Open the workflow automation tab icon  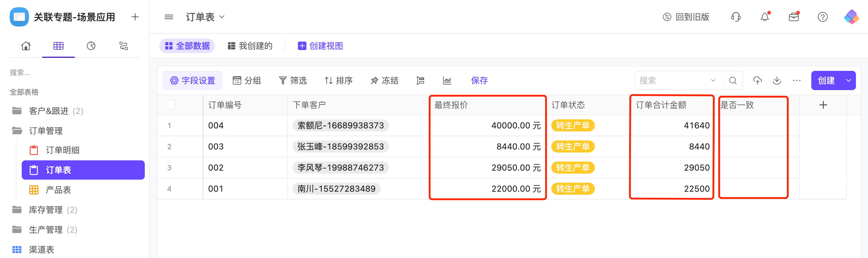(124, 46)
